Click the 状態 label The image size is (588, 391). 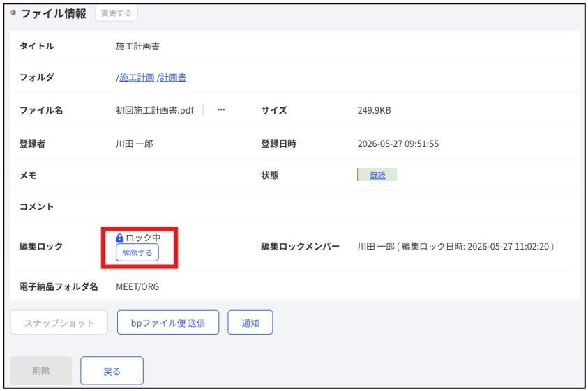point(270,176)
